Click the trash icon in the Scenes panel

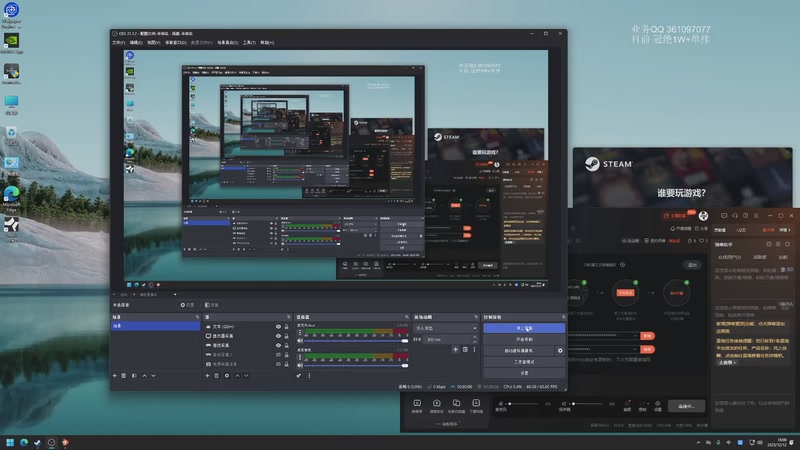(x=123, y=376)
